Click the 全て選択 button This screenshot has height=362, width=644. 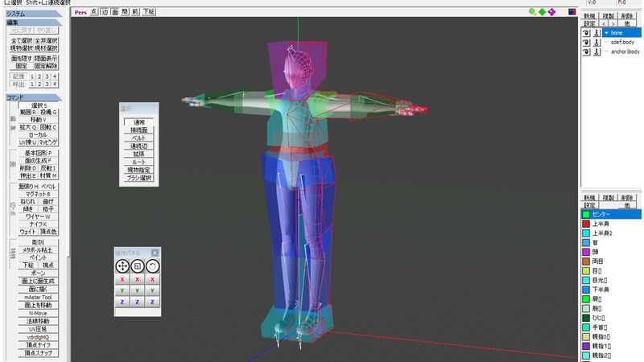(x=22, y=41)
